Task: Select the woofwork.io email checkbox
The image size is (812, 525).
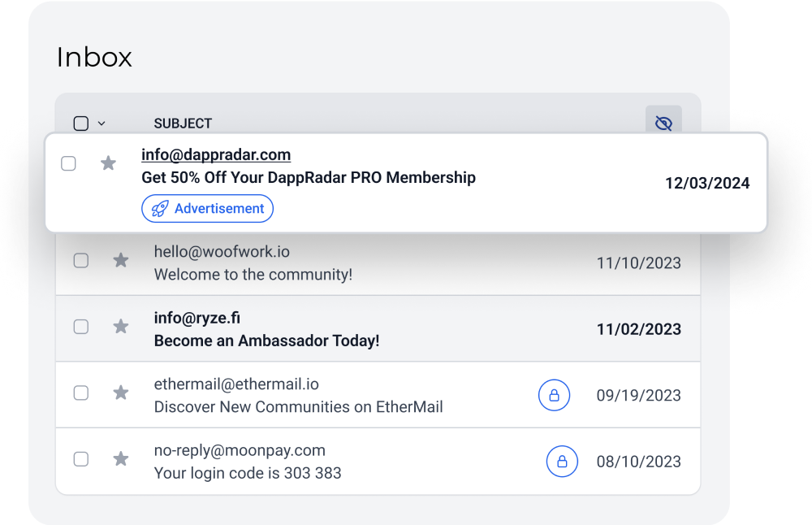Action: point(80,260)
